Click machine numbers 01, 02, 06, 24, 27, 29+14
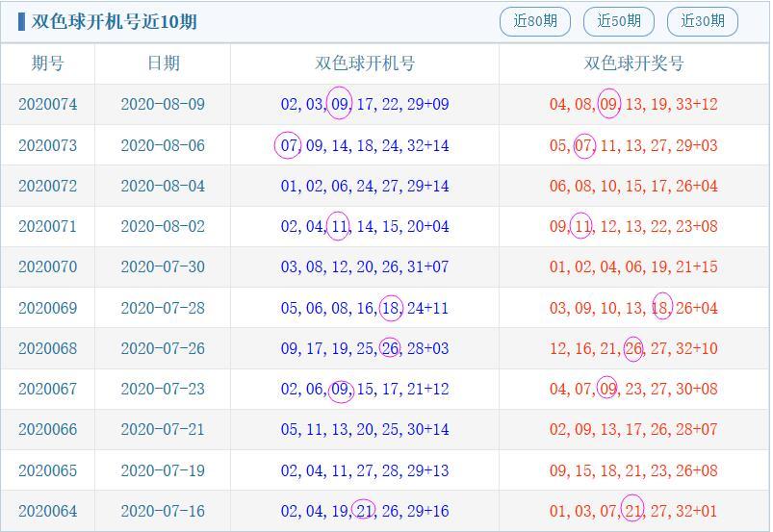This screenshot has height=532, width=773. [365, 186]
